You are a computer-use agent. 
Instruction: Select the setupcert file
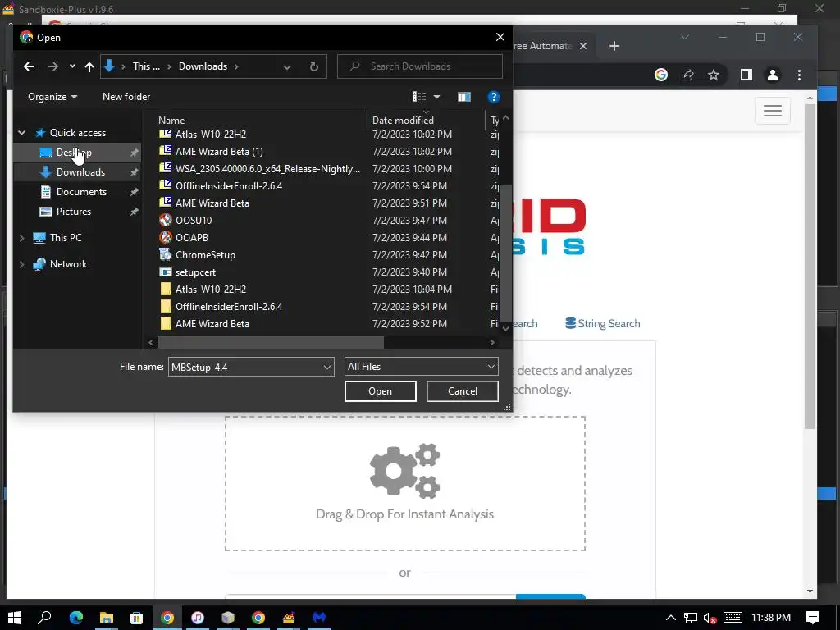point(195,272)
